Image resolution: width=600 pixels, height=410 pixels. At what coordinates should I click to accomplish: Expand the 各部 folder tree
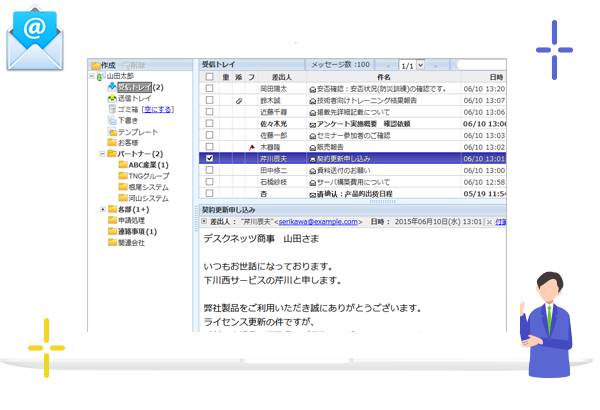pos(101,209)
